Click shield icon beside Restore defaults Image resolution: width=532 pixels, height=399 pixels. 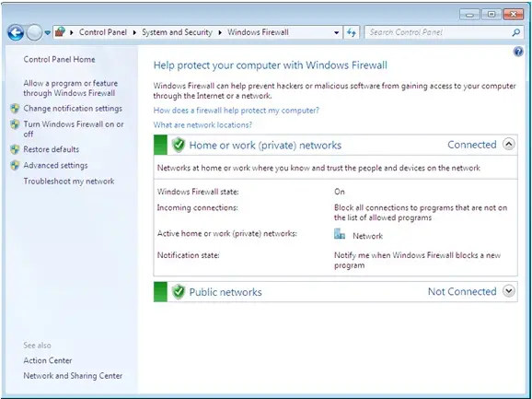pyautogui.click(x=15, y=149)
